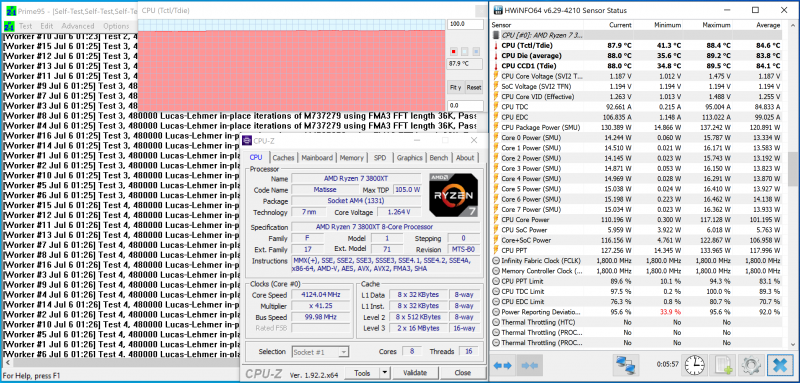Click thermometer icon beside CPU CCD1 (Tdie)
Screen dimensions: 800x383
tap(496, 66)
